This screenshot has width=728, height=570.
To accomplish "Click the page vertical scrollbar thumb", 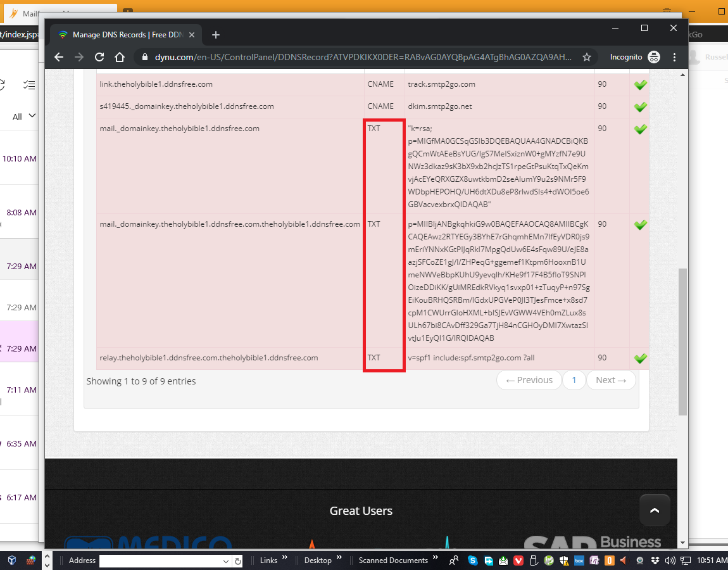I will tap(682, 342).
